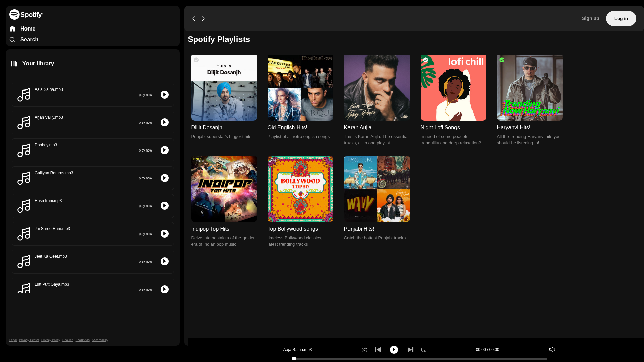This screenshot has height=362, width=644.
Task: Click the music note icon beside Jeet Ka Geet.mp3
Action: [24, 261]
